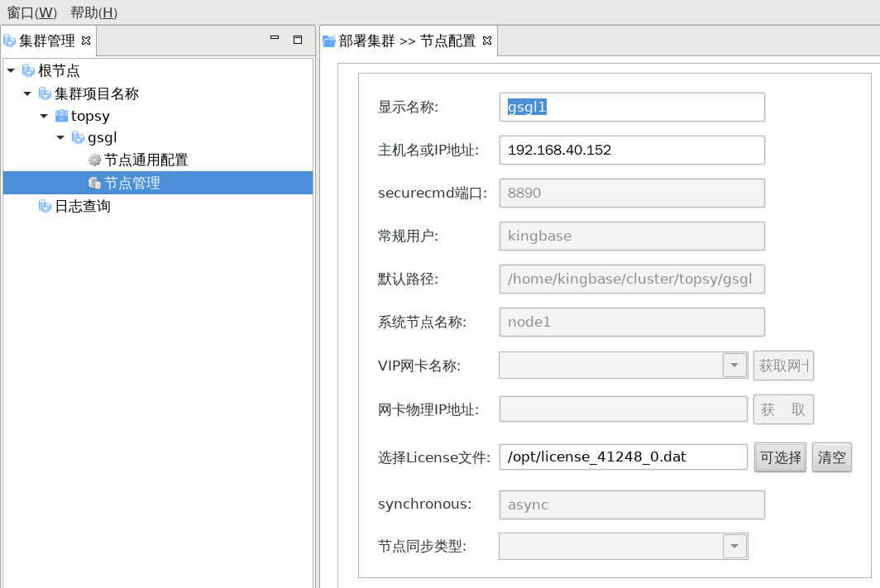
Task: Minimize the cluster management panel
Action: (x=275, y=39)
